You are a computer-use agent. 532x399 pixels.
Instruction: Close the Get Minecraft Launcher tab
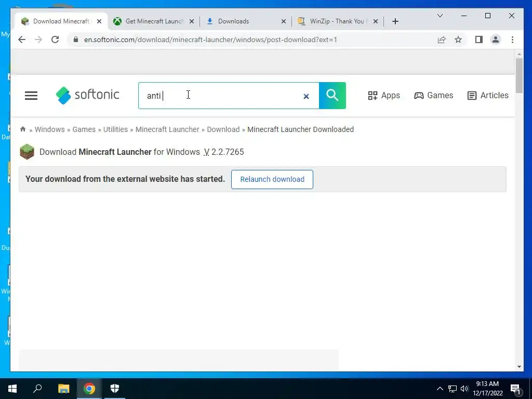click(x=192, y=21)
